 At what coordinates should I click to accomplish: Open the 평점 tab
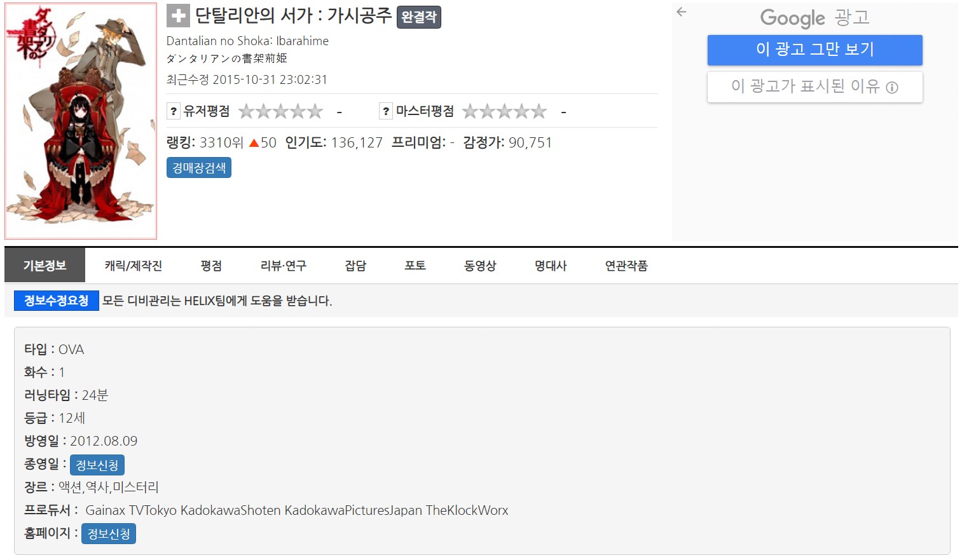(211, 266)
